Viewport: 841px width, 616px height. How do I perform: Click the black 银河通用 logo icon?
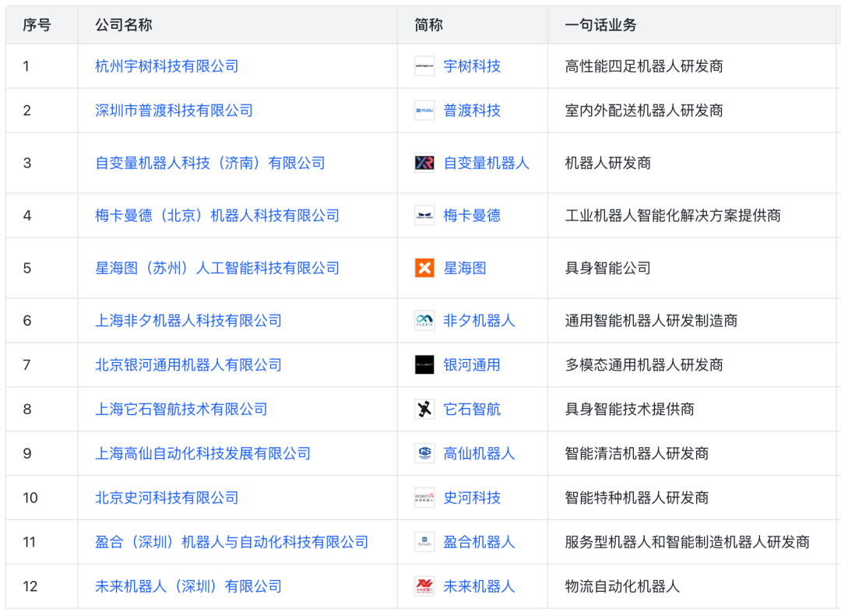(x=424, y=365)
